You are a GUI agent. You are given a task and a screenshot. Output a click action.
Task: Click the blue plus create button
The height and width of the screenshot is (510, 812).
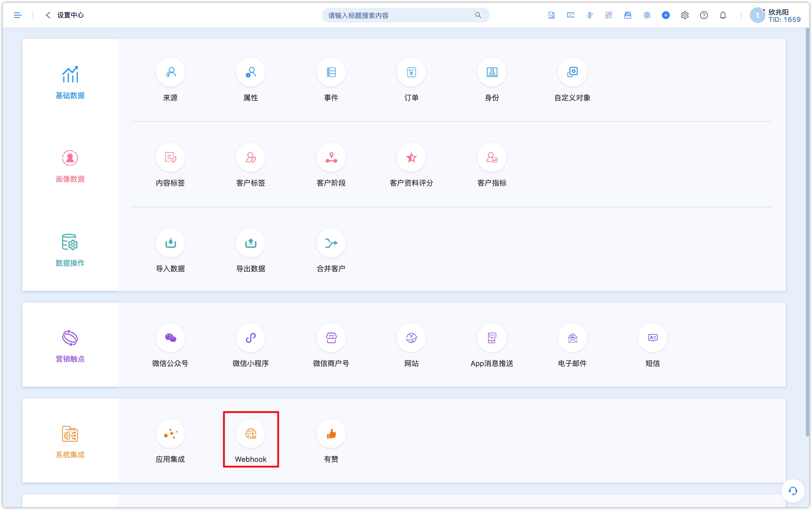point(666,15)
